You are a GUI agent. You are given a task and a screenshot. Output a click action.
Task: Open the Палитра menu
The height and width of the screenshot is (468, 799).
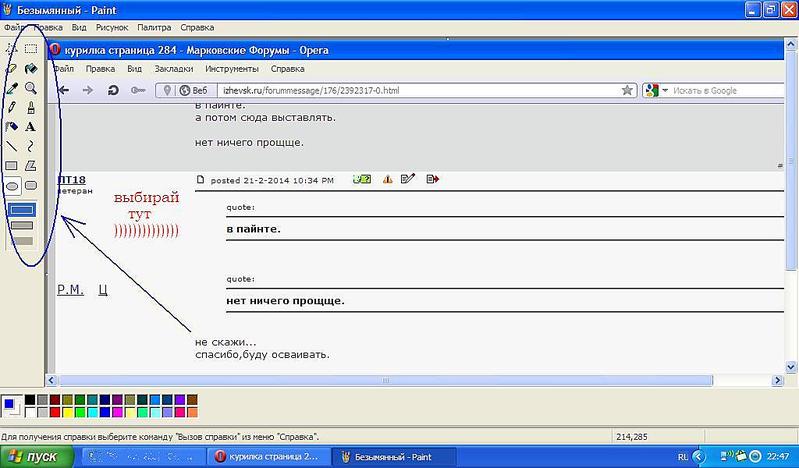pos(154,28)
